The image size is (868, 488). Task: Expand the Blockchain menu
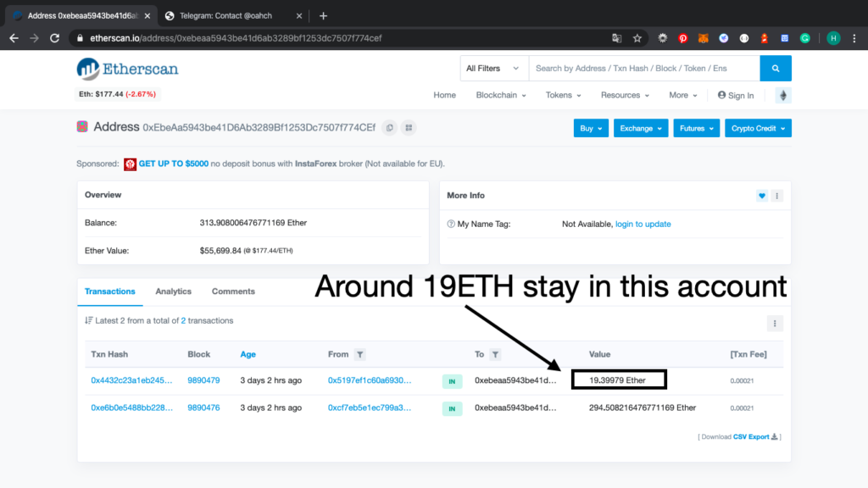500,95
